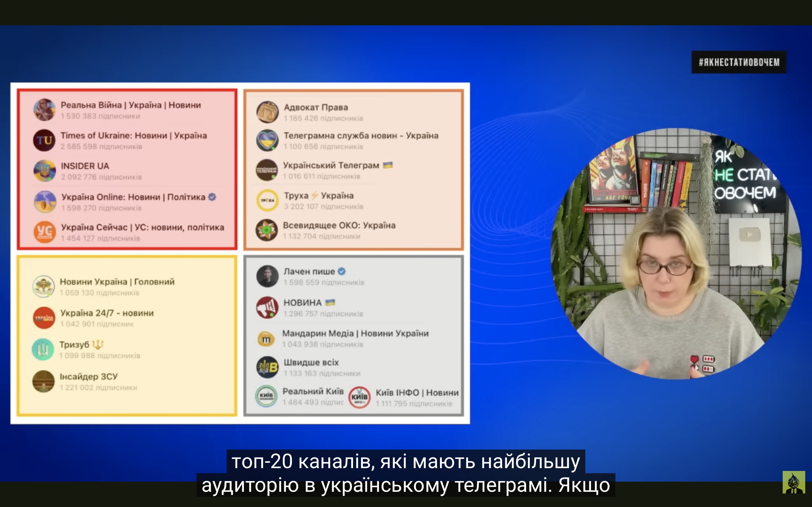Open the Інсайдер ЗСУ channel entry

(89, 377)
